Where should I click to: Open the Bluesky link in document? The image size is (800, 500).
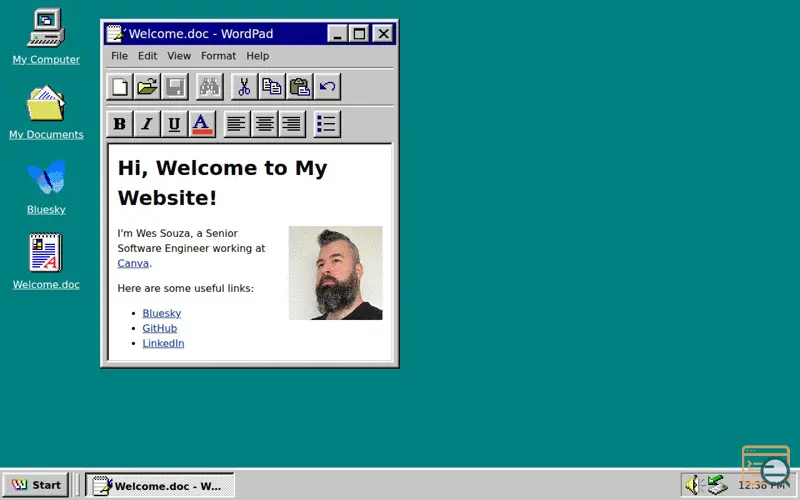click(x=162, y=313)
